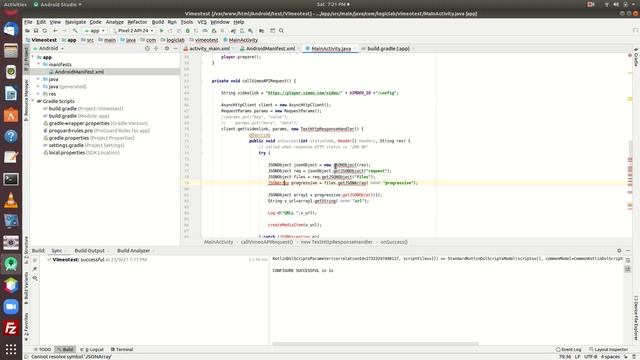The height and width of the screenshot is (360, 640).
Task: Open Ubuntu Software from the dock
Action: 11,115
